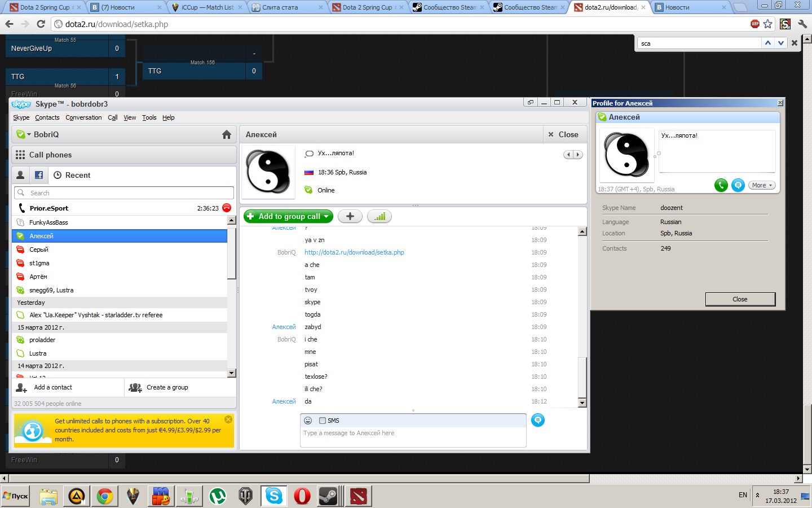Dismiss the yellow Skype subscription ad
Viewport: 812px width, 508px height.
tap(228, 419)
